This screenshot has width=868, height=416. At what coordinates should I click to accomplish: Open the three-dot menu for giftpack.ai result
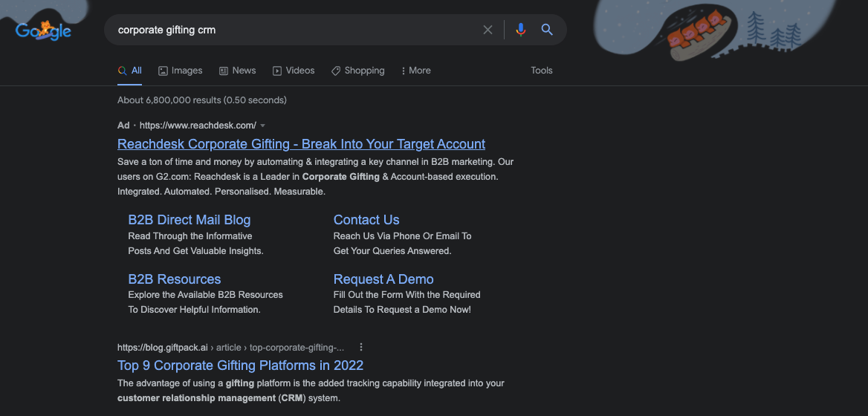point(361,348)
